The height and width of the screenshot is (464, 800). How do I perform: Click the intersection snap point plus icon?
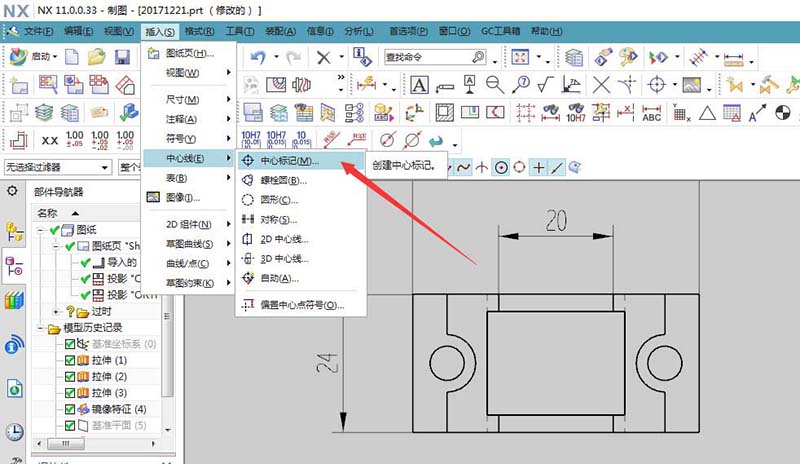[x=538, y=167]
